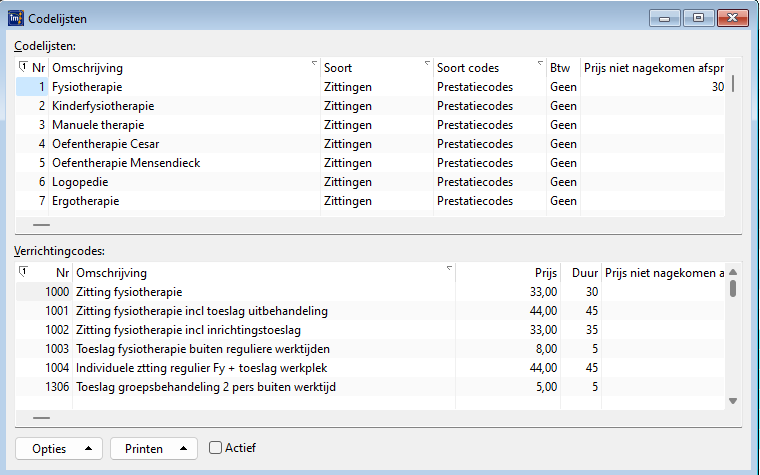Maximize the Codelijsten window
Image resolution: width=760 pixels, height=475 pixels.
coord(698,18)
